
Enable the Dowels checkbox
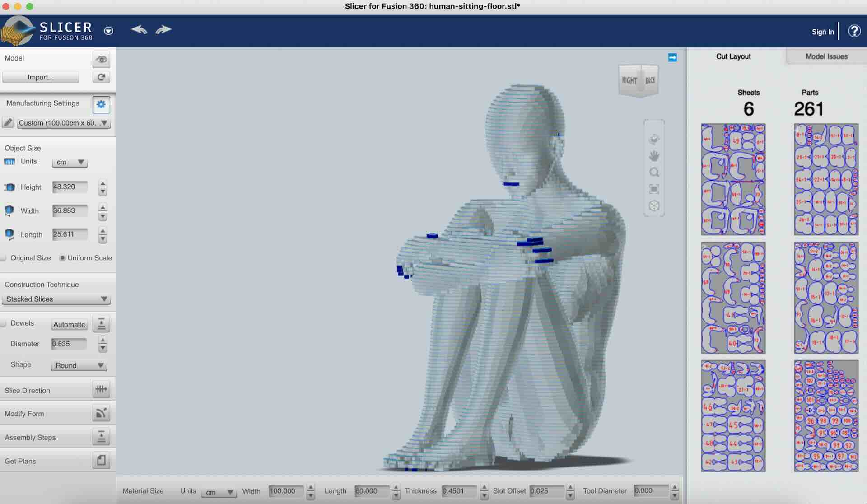[4, 323]
